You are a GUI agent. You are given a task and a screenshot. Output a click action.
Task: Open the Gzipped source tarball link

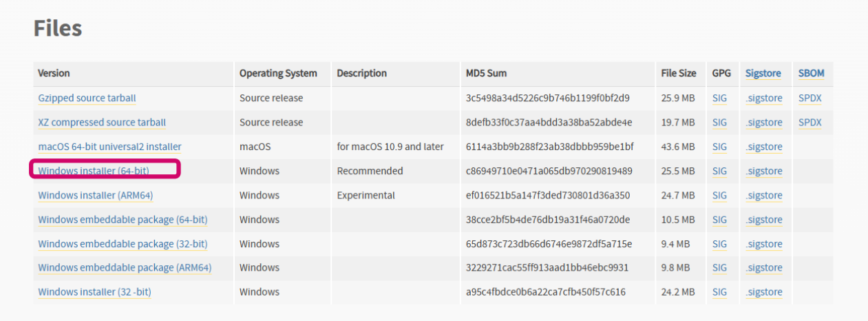(87, 99)
